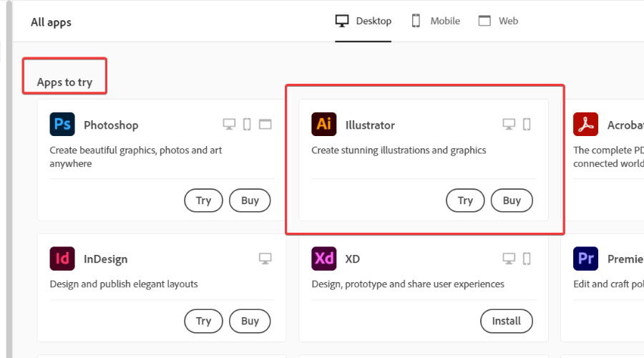Click the All apps heading
644x358 pixels.
pos(51,22)
